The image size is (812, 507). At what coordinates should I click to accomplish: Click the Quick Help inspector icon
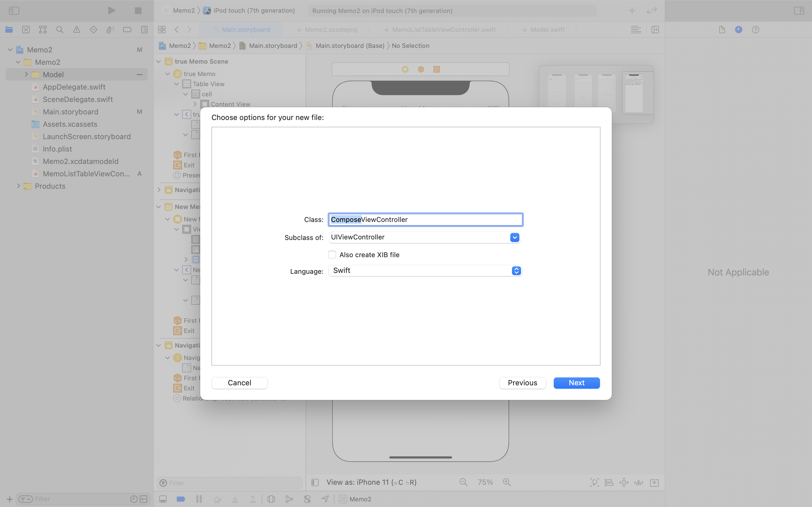[755, 30]
